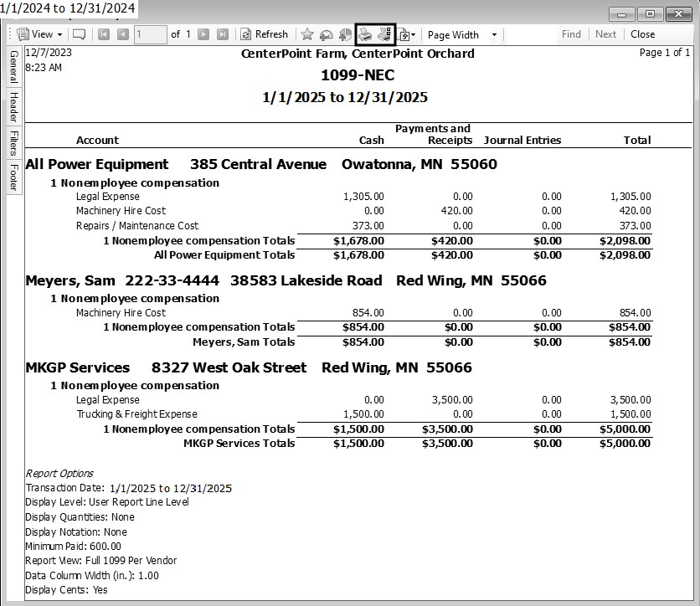Open the General side tab

pyautogui.click(x=13, y=67)
